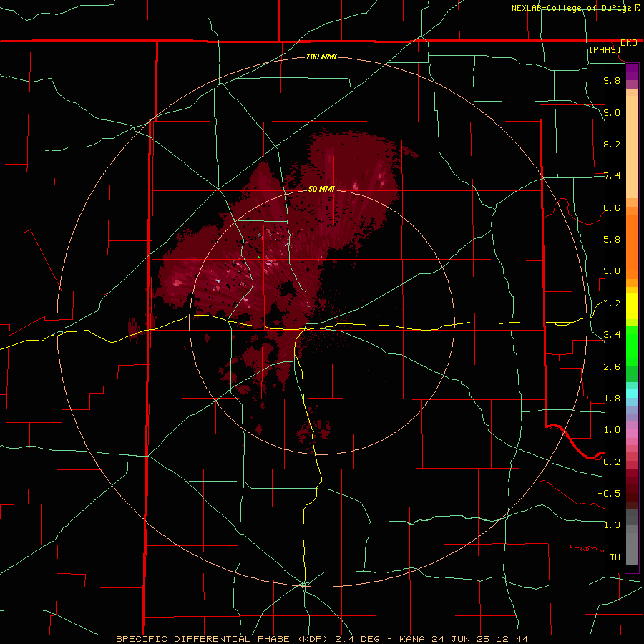644x644 pixels.
Task: Click the NEXLAB-College of DuPage credit text
Action: [572, 8]
